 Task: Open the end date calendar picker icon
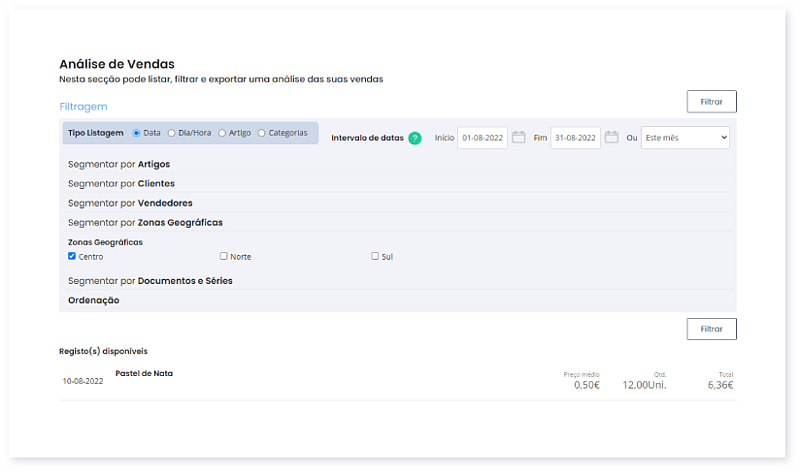click(x=612, y=137)
